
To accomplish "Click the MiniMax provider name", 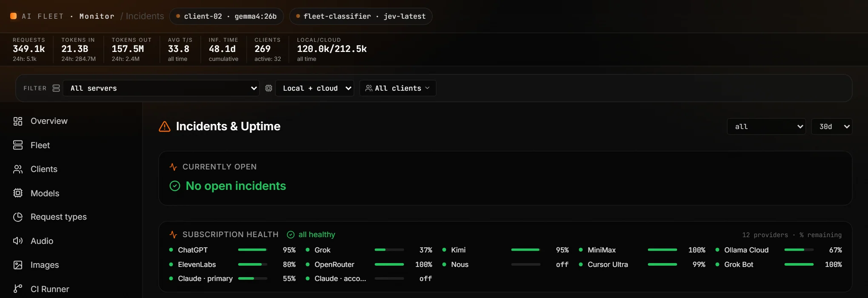I will pos(602,250).
